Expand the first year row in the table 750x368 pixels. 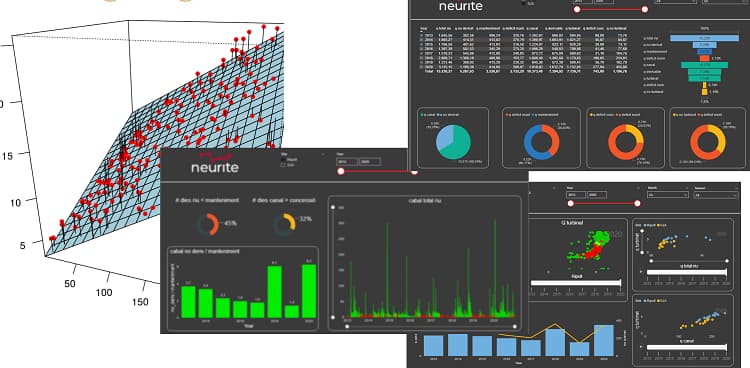coord(421,35)
